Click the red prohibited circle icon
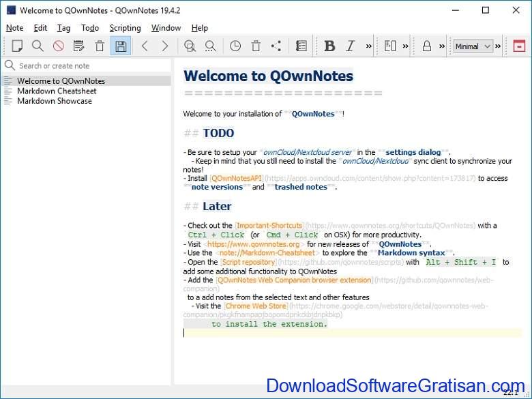Viewport: 532px width, 399px height. [x=59, y=46]
